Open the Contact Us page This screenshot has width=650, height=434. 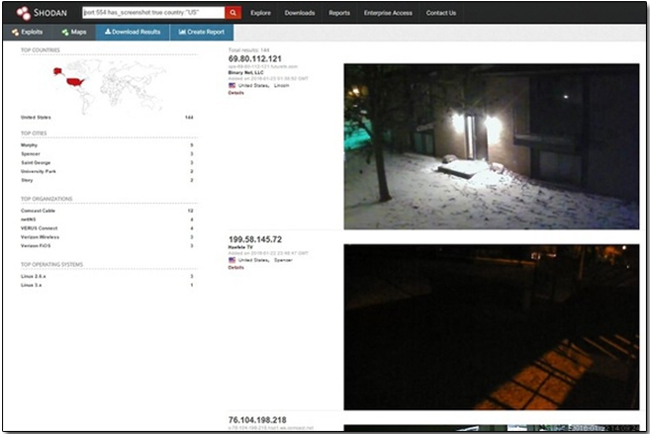(x=441, y=13)
